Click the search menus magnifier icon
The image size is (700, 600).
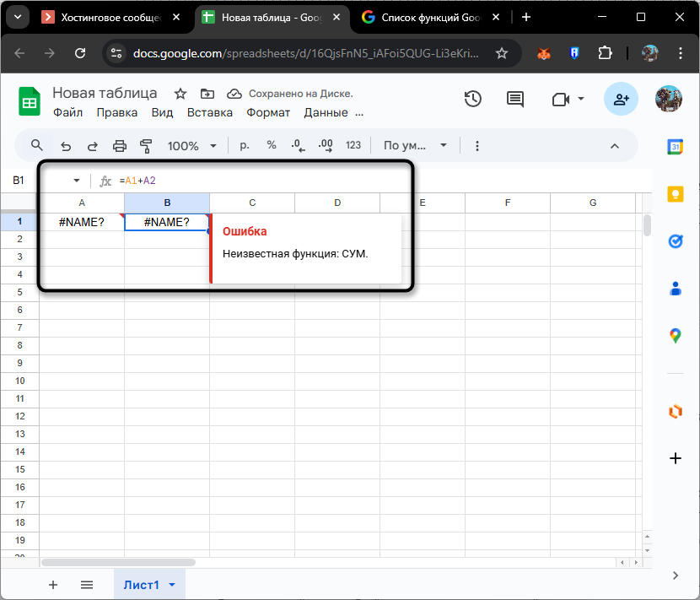pos(36,145)
